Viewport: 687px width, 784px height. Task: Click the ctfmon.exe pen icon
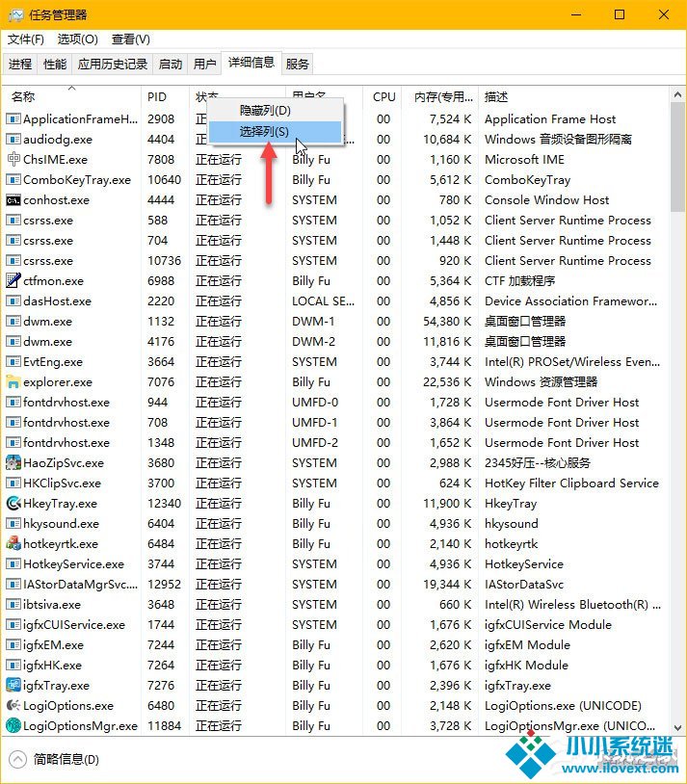13,280
